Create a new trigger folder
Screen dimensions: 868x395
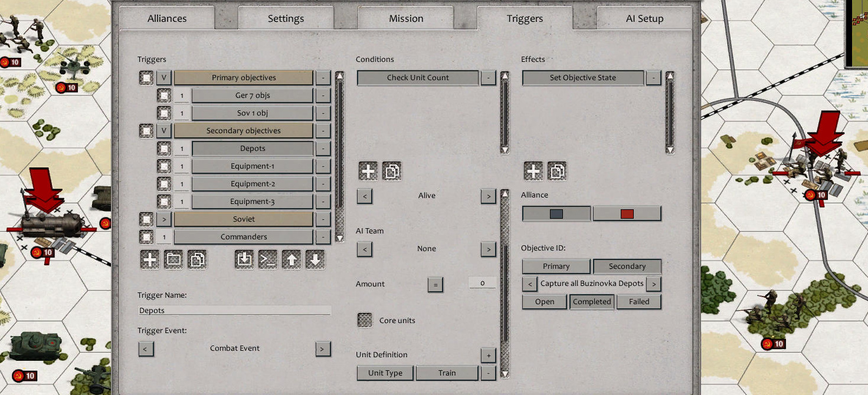pyautogui.click(x=173, y=259)
